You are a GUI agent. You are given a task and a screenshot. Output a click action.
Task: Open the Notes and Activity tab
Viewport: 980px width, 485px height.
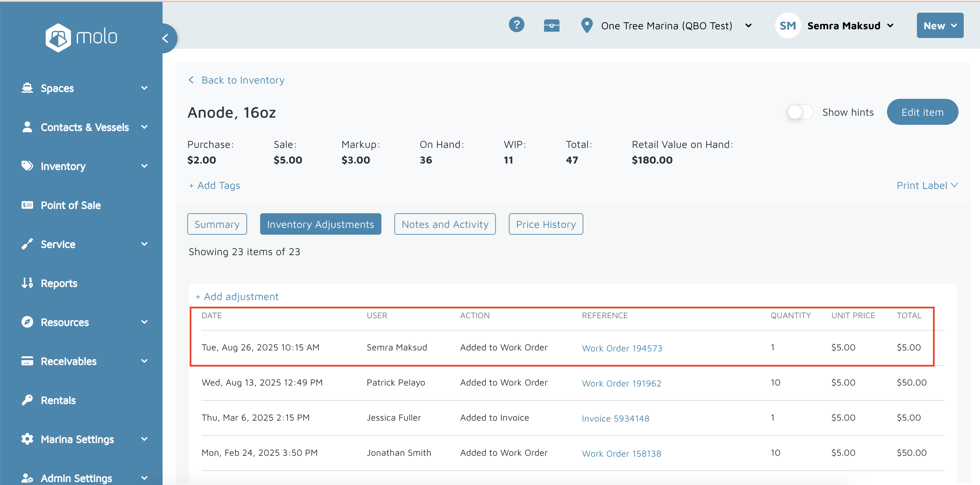click(x=445, y=224)
